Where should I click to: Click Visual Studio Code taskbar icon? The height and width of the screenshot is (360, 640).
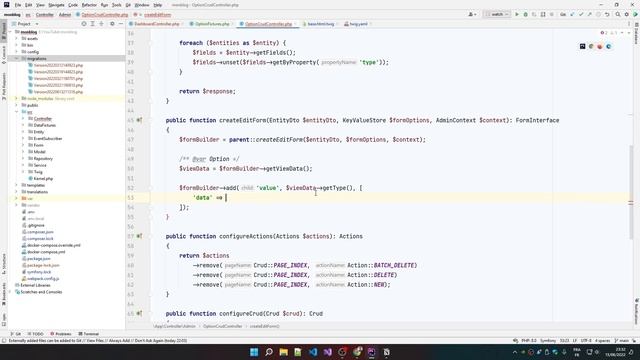pyautogui.click(x=313, y=352)
